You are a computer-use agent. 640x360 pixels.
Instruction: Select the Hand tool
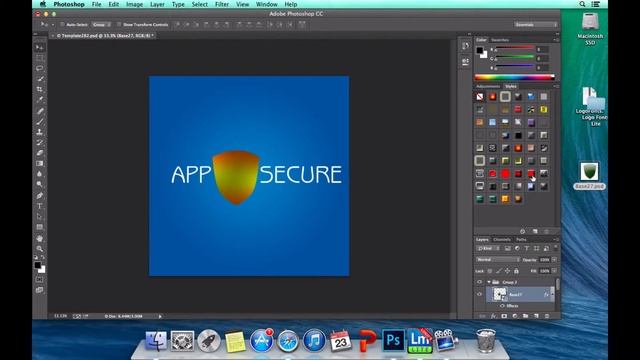tap(40, 238)
